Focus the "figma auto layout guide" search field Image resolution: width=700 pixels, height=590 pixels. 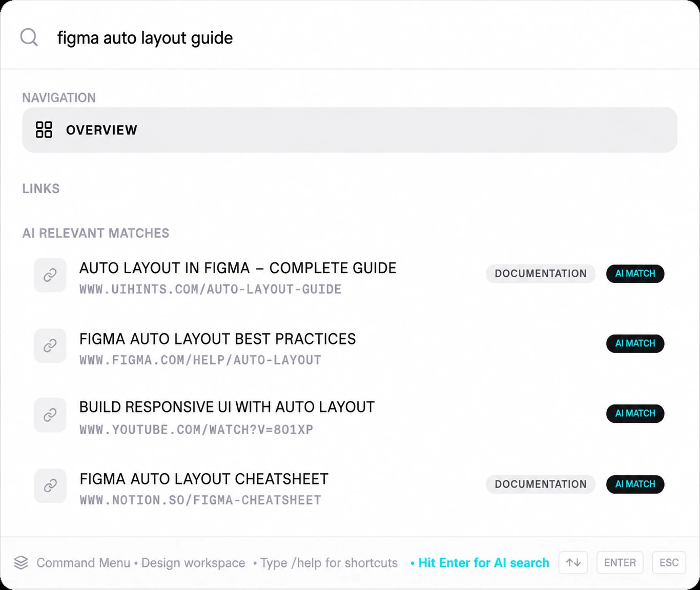pyautogui.click(x=350, y=37)
